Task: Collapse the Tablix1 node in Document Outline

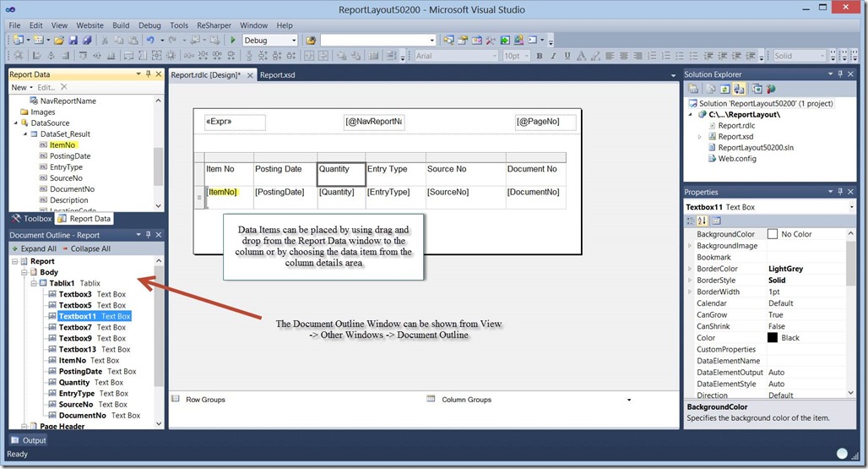Action: 33,283
